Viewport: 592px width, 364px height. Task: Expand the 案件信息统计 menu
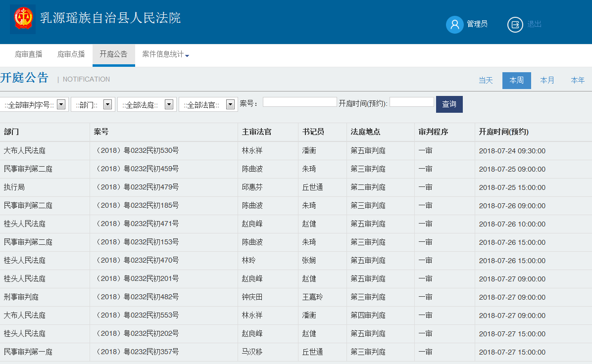165,54
